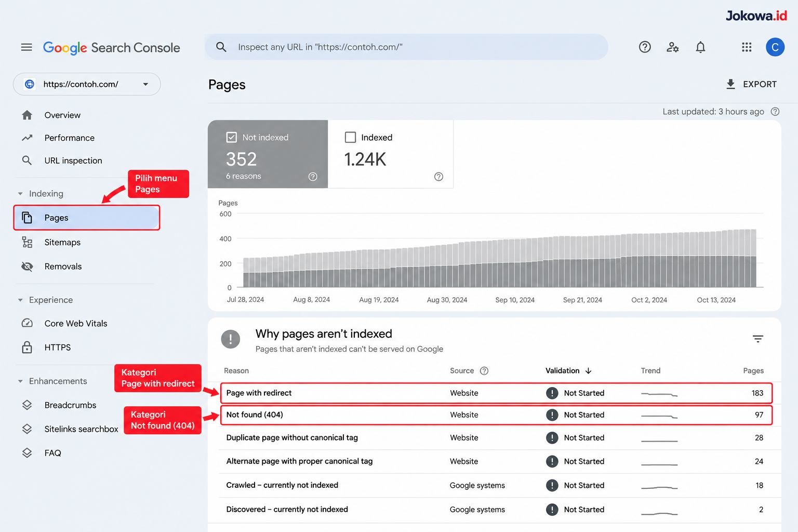798x532 pixels.
Task: Click the Performance trend icon
Action: coord(27,138)
